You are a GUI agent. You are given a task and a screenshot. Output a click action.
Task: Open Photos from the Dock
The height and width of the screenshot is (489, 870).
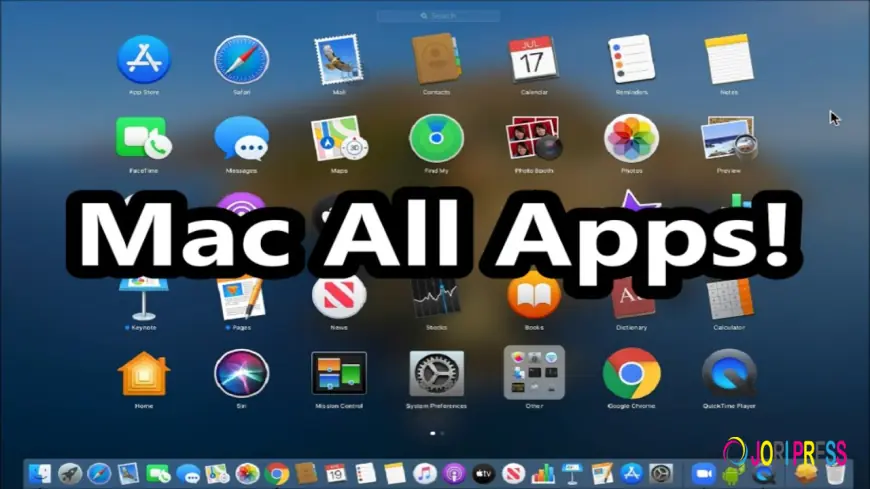point(247,474)
